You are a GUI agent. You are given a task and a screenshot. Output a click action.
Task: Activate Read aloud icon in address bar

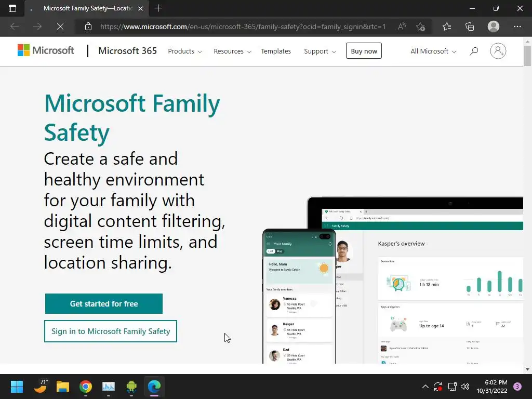pos(402,26)
